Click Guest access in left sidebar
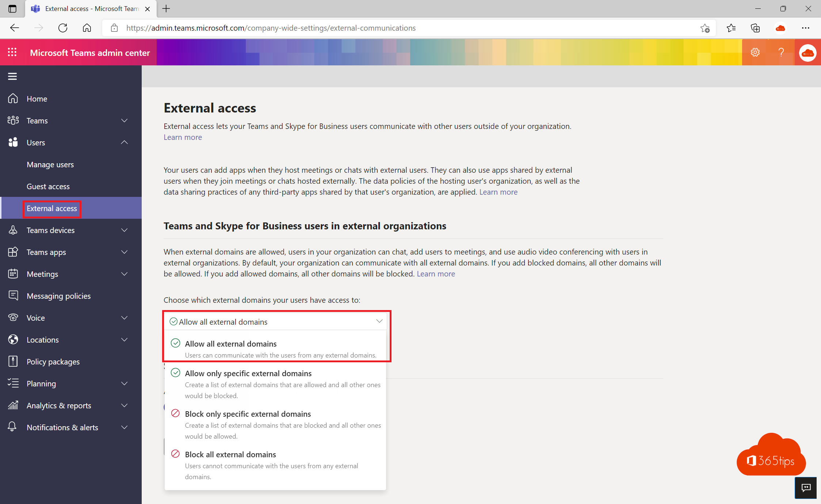The width and height of the screenshot is (821, 504). 48,186
